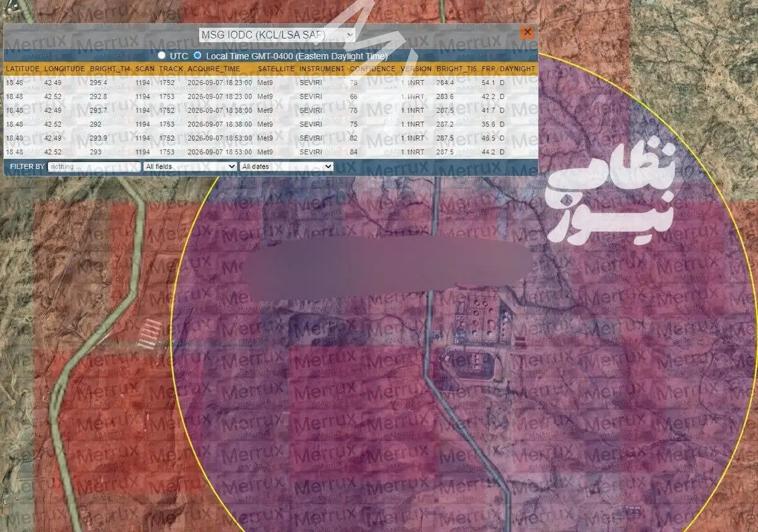The width and height of the screenshot is (758, 532).
Task: Click into the FILTER BY text field
Action: click(94, 166)
